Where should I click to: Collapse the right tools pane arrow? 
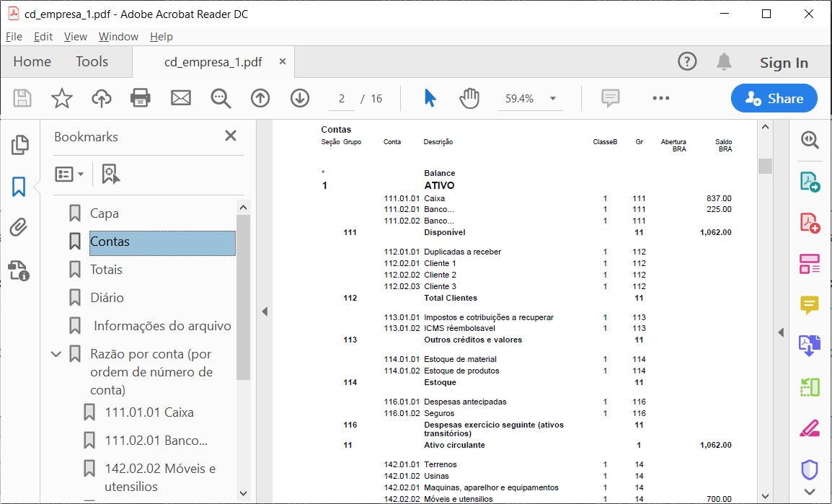click(x=781, y=332)
